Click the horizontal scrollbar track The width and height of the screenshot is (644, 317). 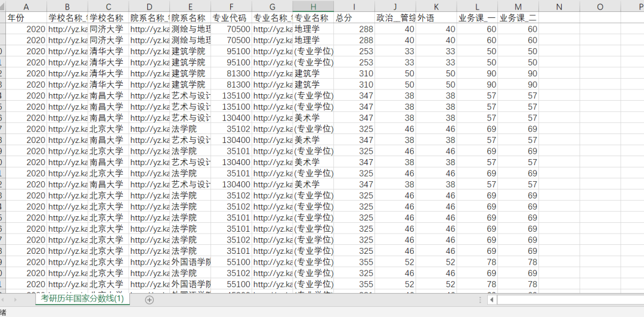tap(570, 300)
